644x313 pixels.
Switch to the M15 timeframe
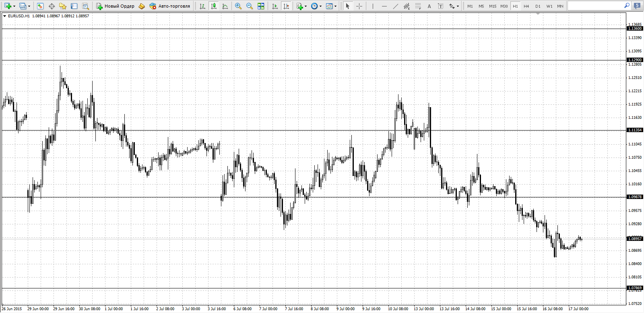[493, 6]
